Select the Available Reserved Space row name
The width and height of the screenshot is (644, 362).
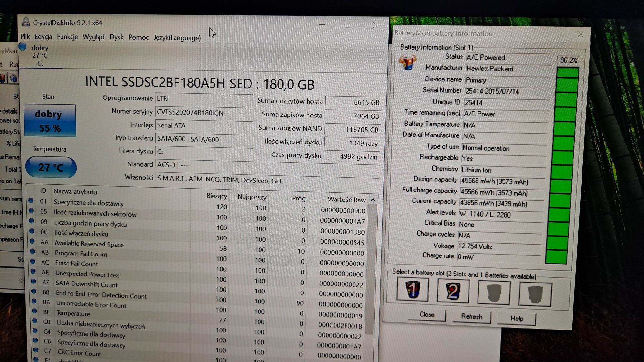point(89,244)
